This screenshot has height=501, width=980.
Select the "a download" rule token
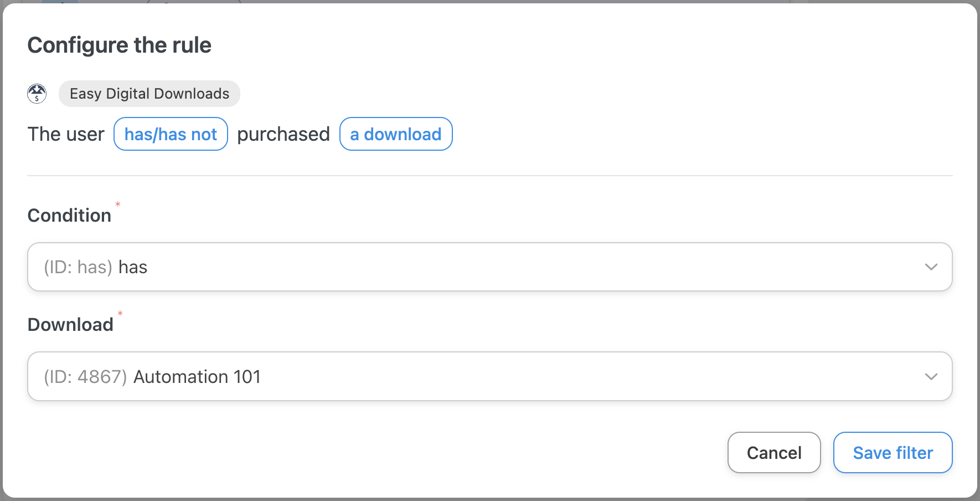coord(395,134)
